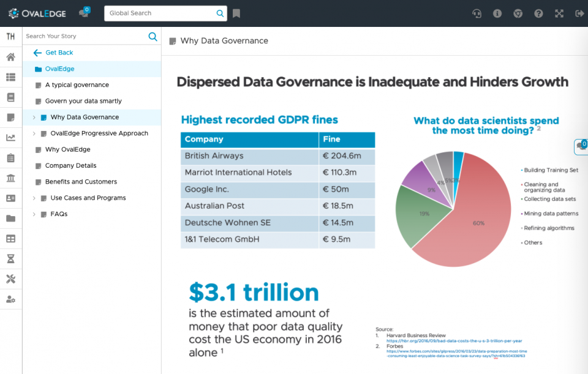Open Why OvalEdge story
588x374 pixels.
click(68, 149)
